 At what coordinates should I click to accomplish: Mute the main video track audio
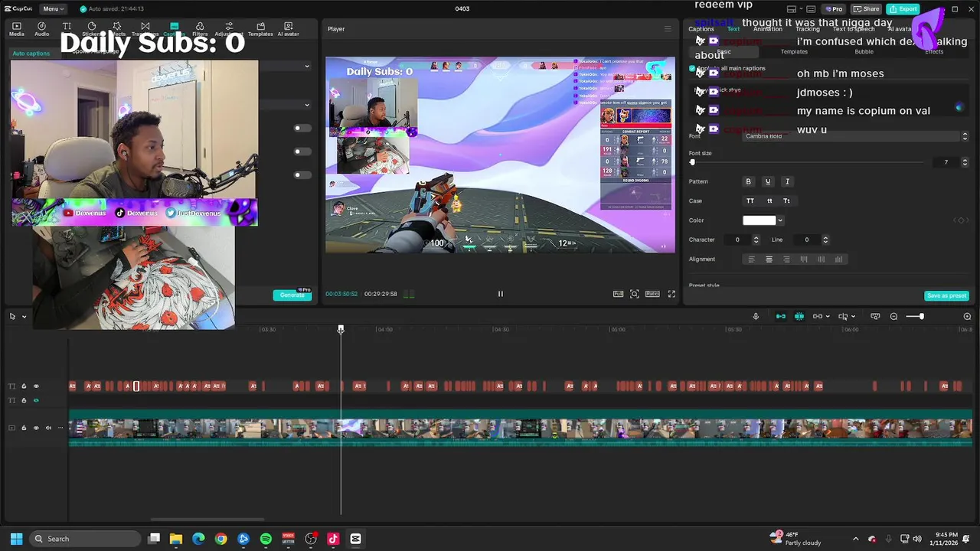click(x=48, y=428)
